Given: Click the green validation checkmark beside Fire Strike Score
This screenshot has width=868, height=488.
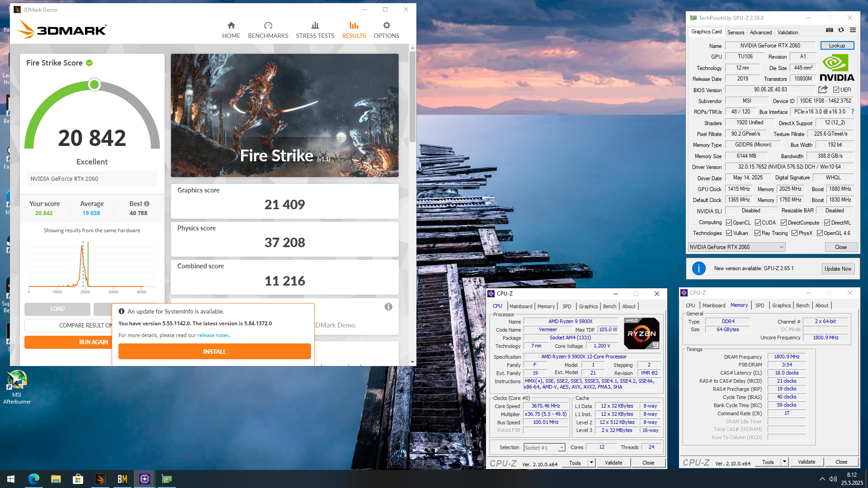Looking at the screenshot, I should [90, 63].
